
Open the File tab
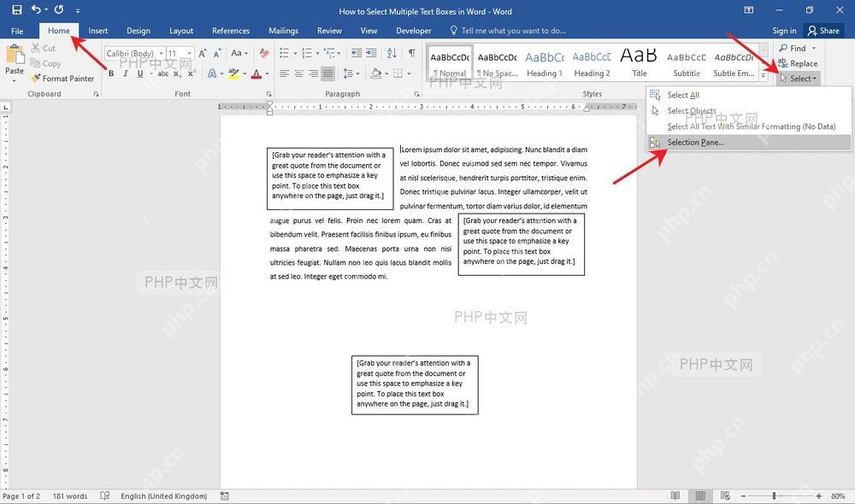pyautogui.click(x=17, y=31)
